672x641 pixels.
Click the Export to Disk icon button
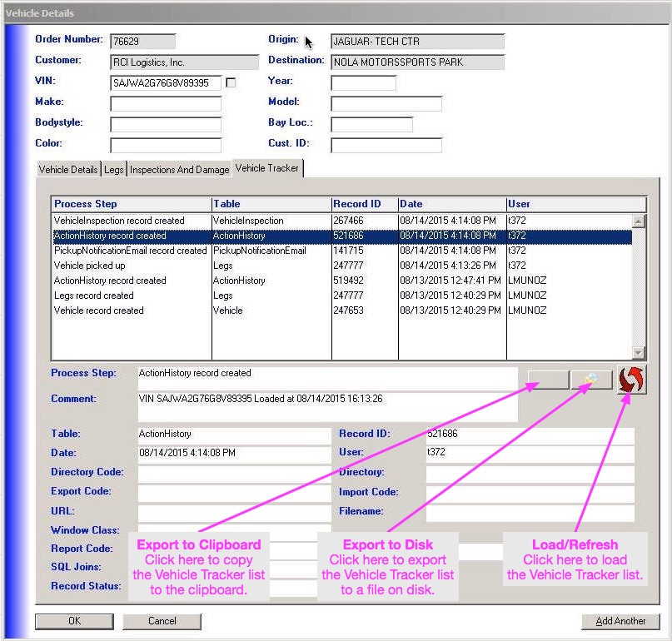(x=591, y=380)
